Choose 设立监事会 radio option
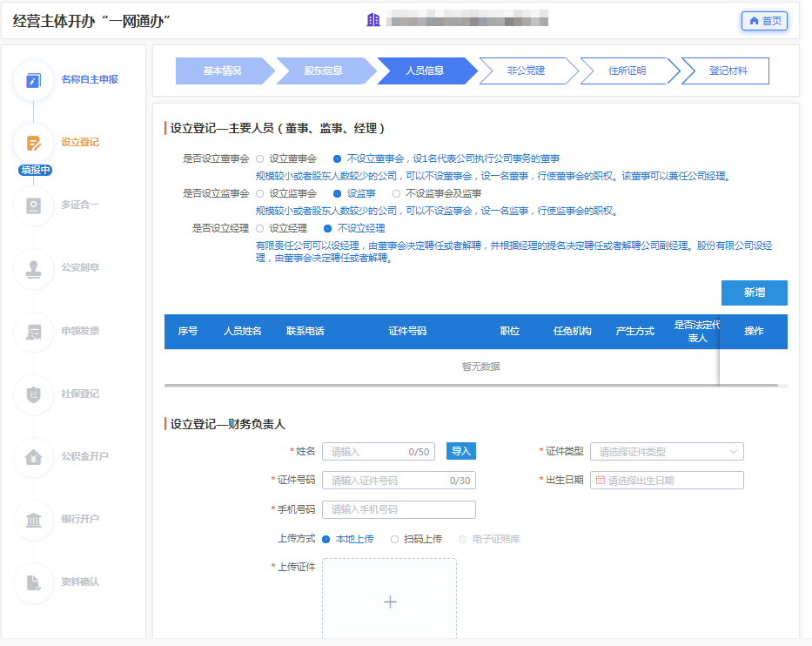812x646 pixels. pyautogui.click(x=260, y=194)
